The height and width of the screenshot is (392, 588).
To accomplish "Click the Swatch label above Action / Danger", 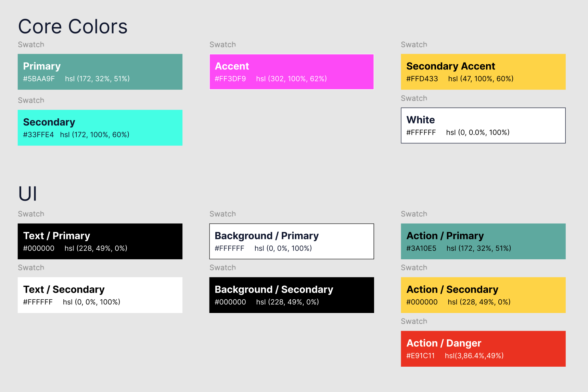I will (x=414, y=321).
